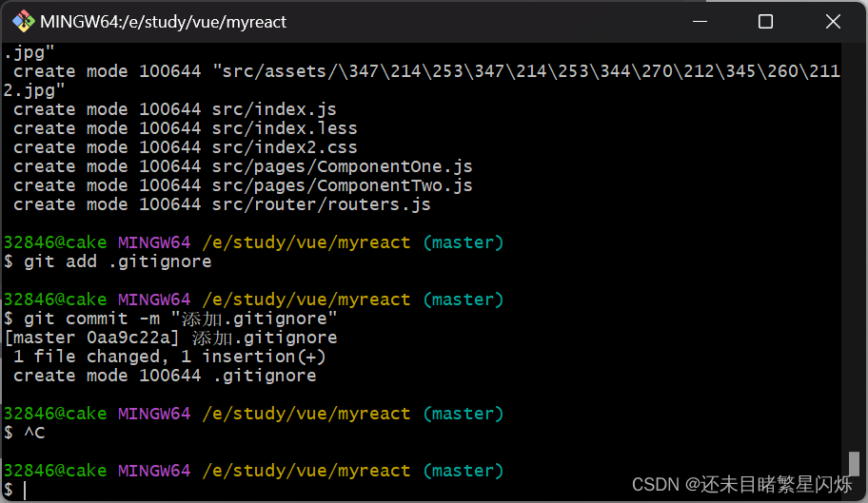Click the terminal scrollbar thumb

[x=854, y=463]
